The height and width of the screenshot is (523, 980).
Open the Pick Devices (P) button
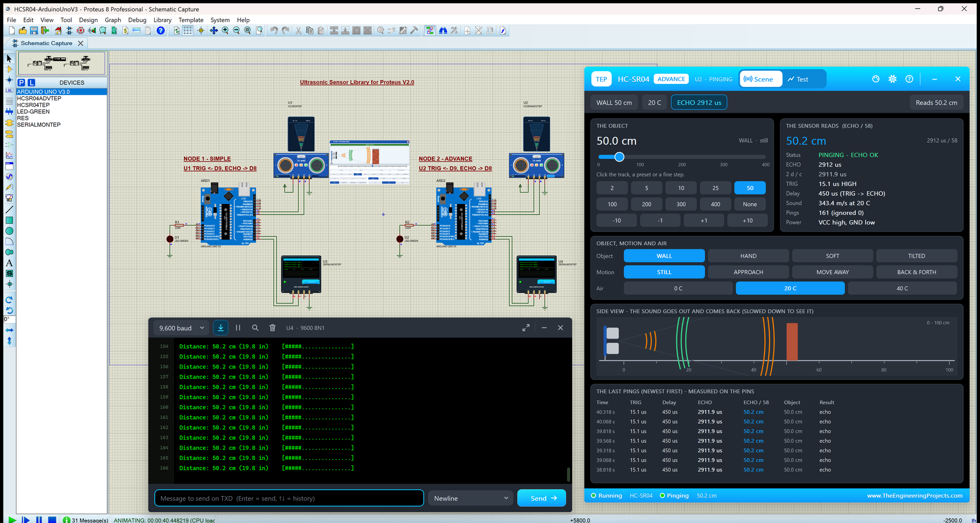(22, 83)
